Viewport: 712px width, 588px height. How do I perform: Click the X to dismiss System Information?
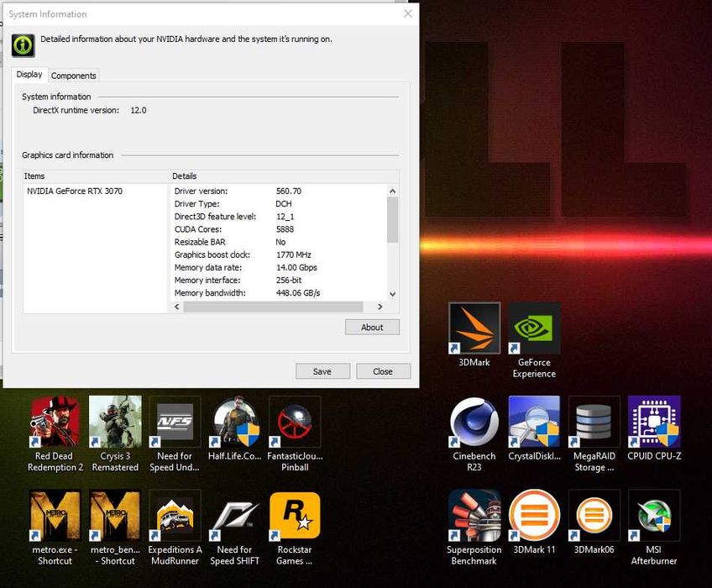click(x=408, y=13)
